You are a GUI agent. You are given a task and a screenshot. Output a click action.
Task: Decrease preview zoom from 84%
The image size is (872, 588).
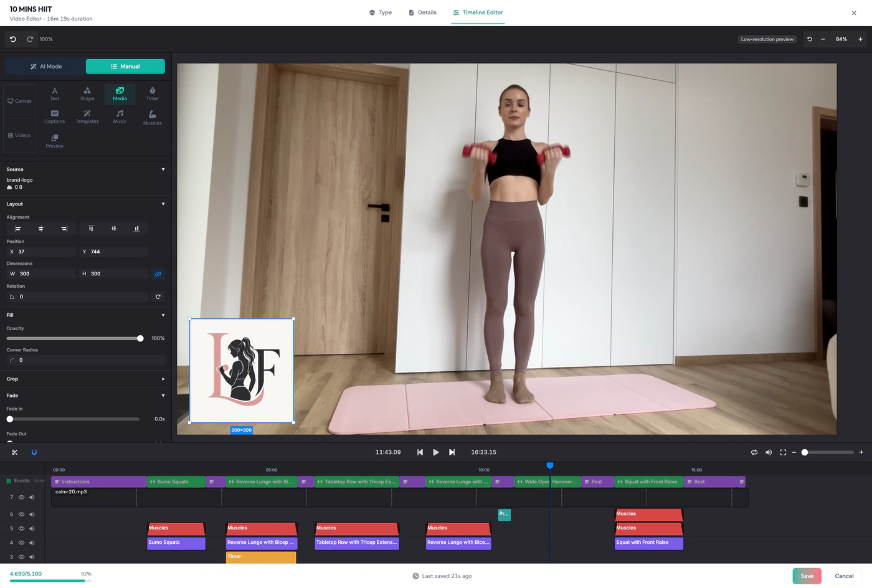[823, 39]
